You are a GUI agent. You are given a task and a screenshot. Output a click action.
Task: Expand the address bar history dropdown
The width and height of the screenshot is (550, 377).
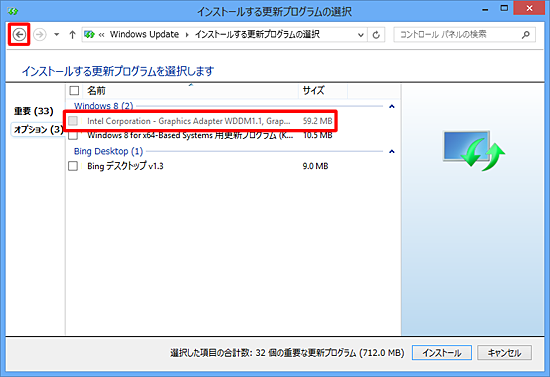(x=360, y=35)
